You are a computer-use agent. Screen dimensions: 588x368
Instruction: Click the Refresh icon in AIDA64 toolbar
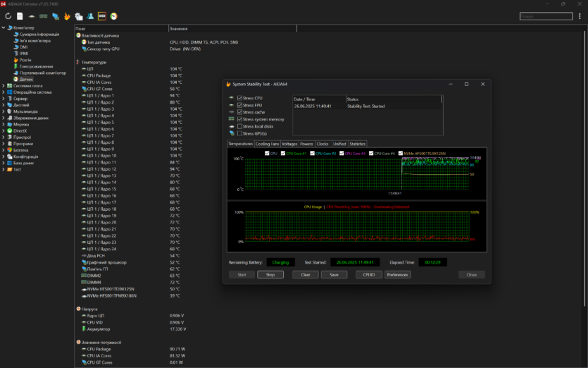(8, 16)
